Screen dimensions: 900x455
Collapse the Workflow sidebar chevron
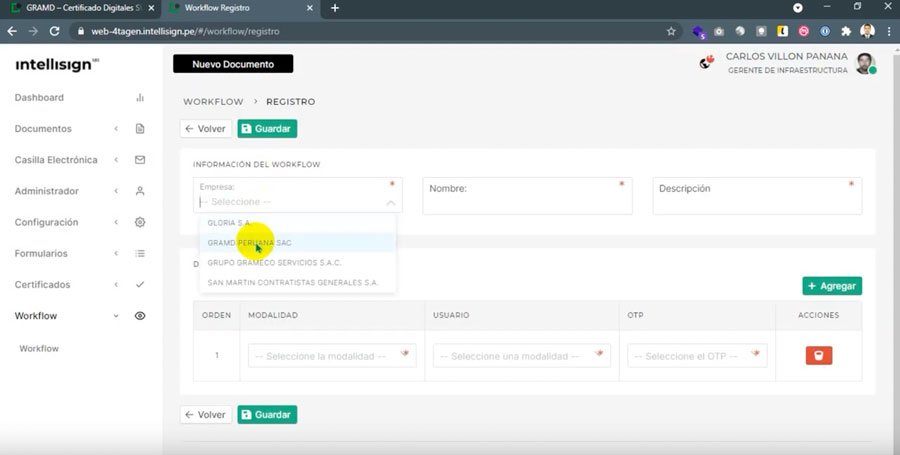[x=116, y=316]
